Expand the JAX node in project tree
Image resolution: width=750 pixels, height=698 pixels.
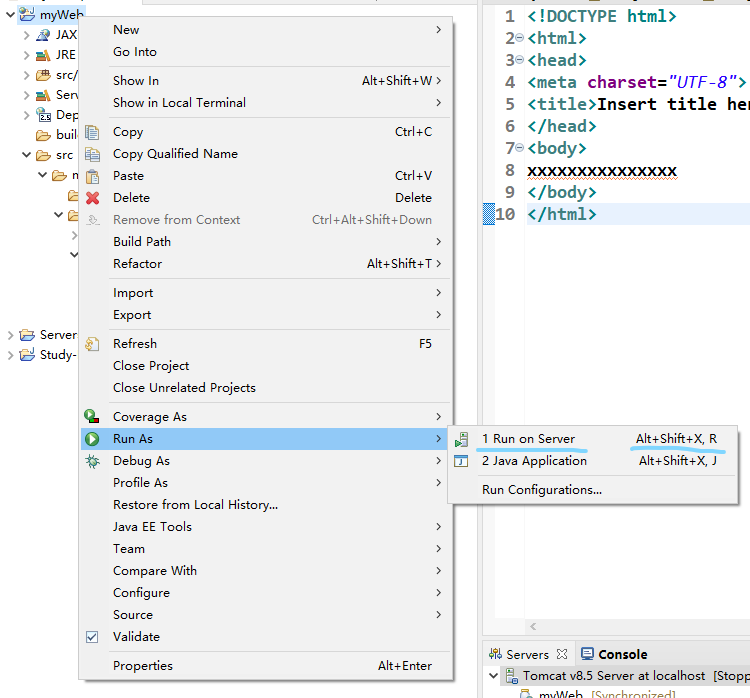26,35
